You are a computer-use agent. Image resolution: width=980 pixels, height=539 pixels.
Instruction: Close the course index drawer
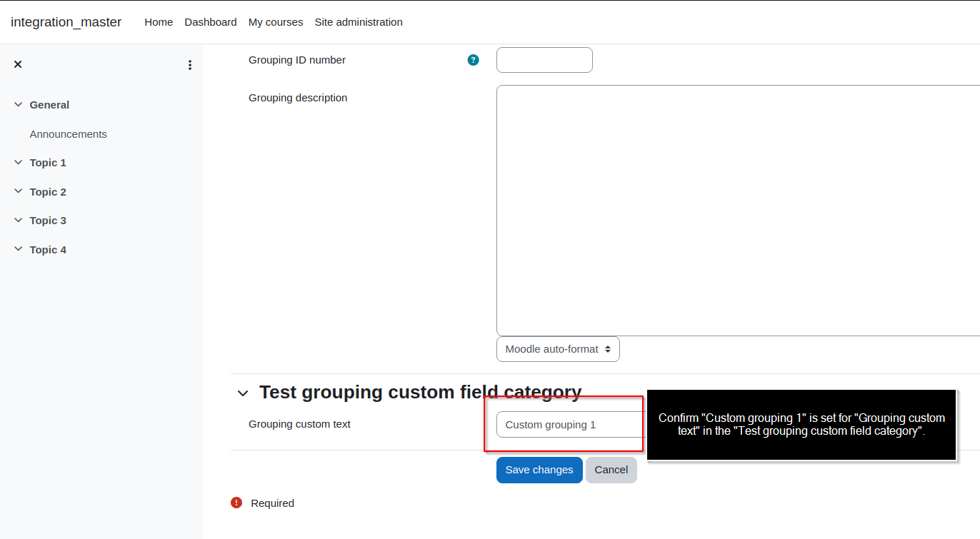click(18, 64)
